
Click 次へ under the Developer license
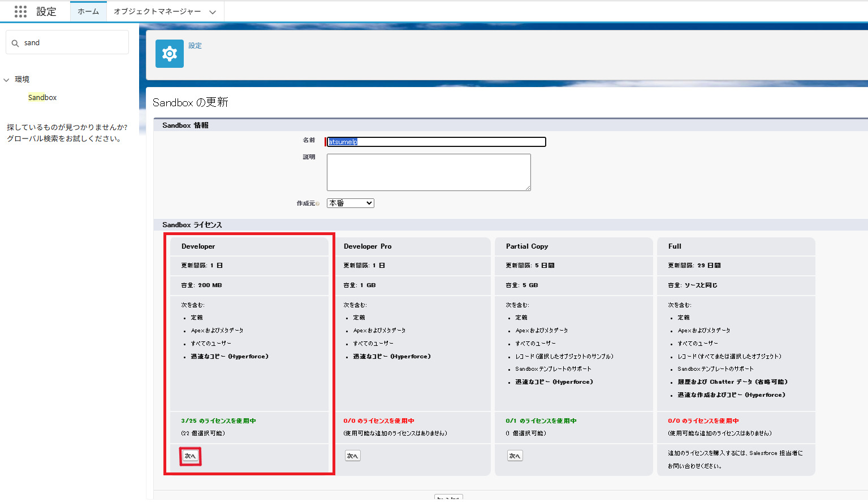(191, 456)
